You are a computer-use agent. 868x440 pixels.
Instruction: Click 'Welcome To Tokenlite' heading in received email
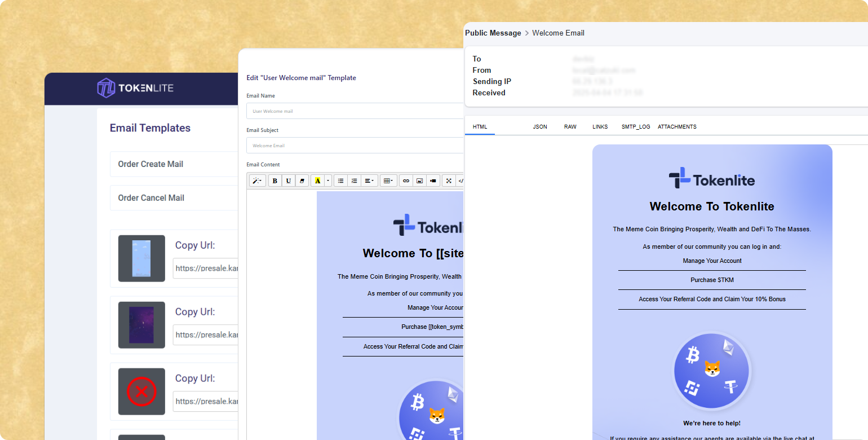[712, 206]
